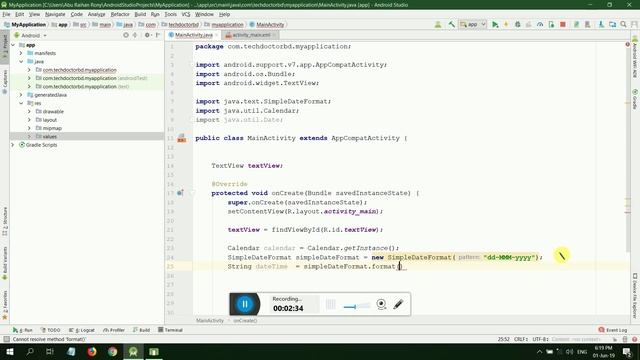Screen dimensions: 640x360
Task: Open Chrome from the taskbar
Action: tap(113, 351)
